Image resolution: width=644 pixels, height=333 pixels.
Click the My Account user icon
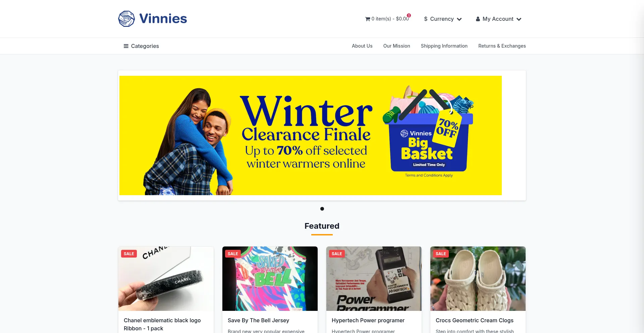478,19
